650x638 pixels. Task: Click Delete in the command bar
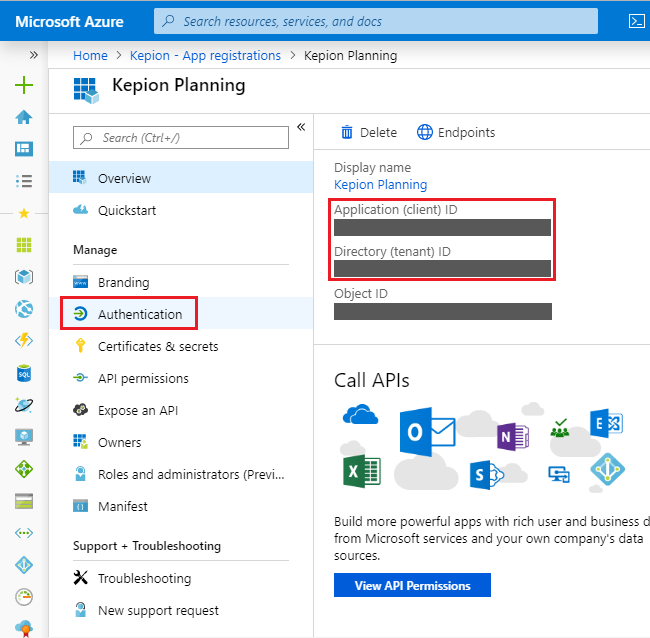[x=369, y=132]
